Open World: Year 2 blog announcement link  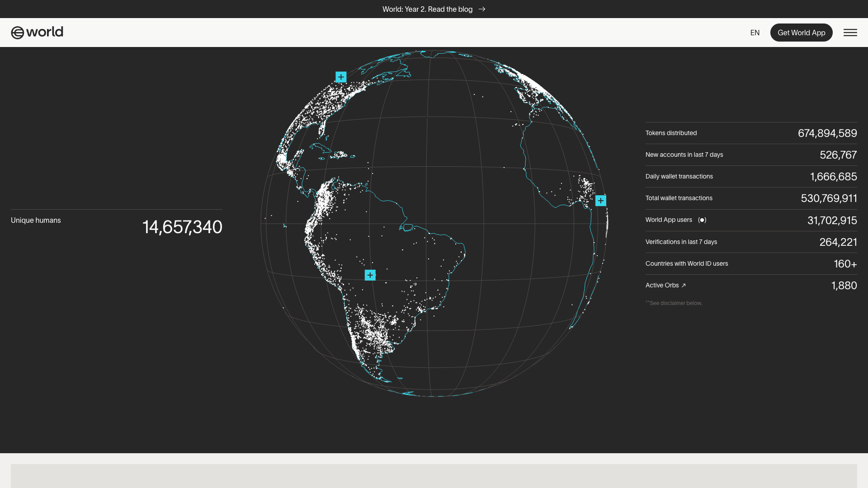click(427, 9)
